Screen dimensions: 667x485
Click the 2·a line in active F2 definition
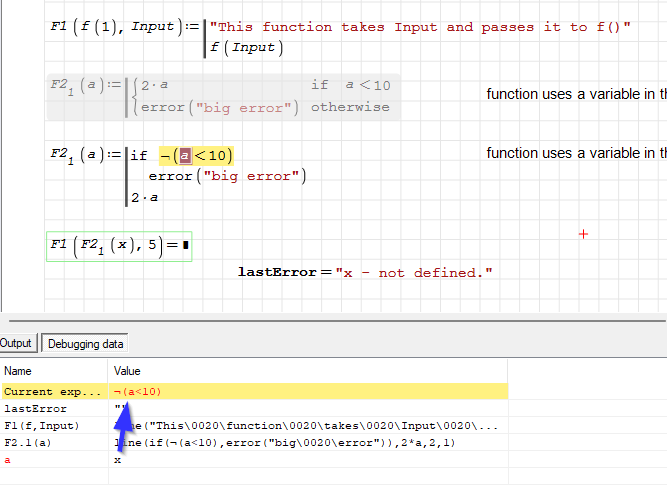tap(144, 198)
